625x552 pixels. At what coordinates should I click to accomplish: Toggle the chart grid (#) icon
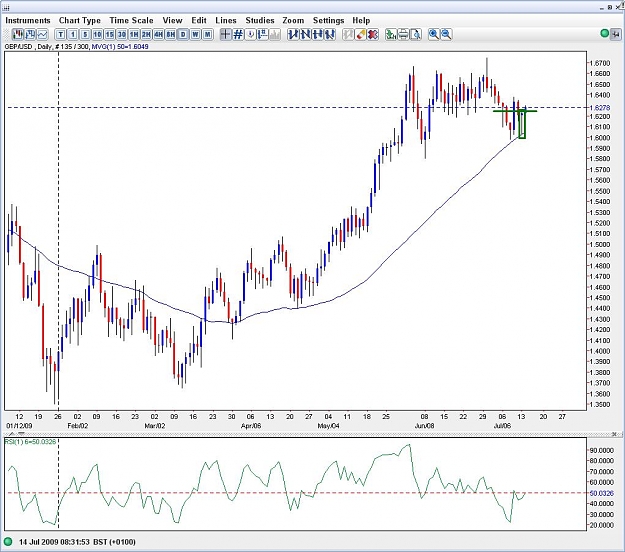tap(238, 34)
